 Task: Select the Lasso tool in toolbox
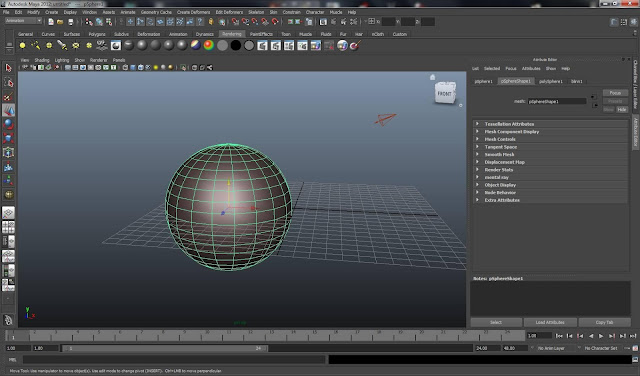8,82
